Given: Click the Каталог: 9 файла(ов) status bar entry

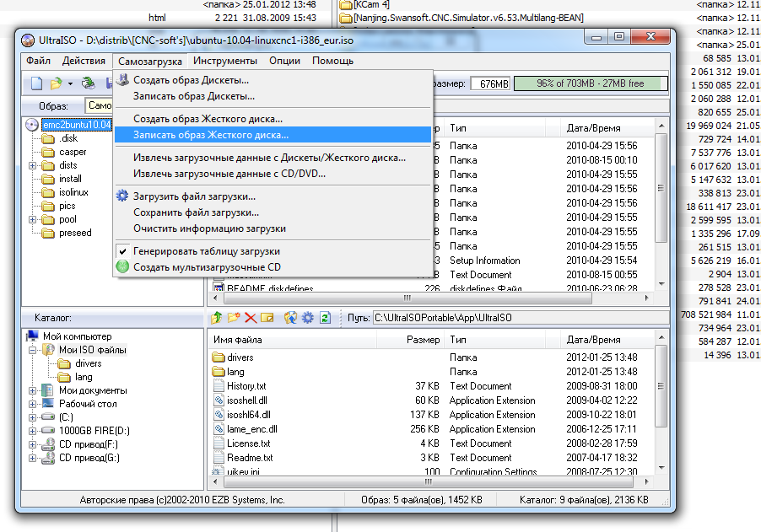Looking at the screenshot, I should click(584, 500).
